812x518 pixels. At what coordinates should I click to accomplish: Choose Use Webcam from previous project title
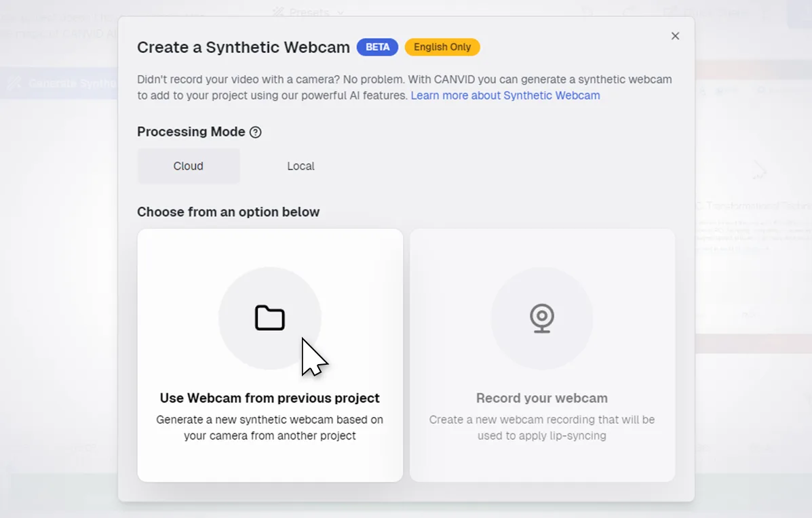point(269,398)
